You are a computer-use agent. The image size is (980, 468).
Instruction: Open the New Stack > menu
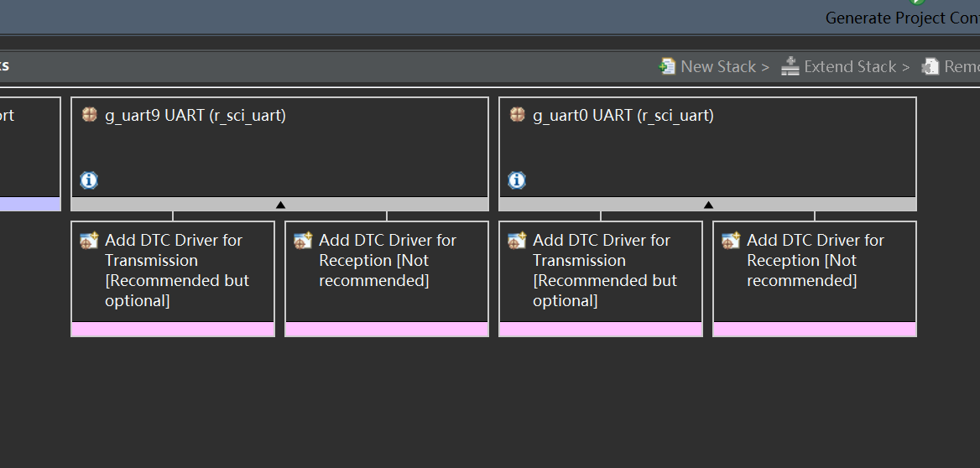[x=725, y=66]
